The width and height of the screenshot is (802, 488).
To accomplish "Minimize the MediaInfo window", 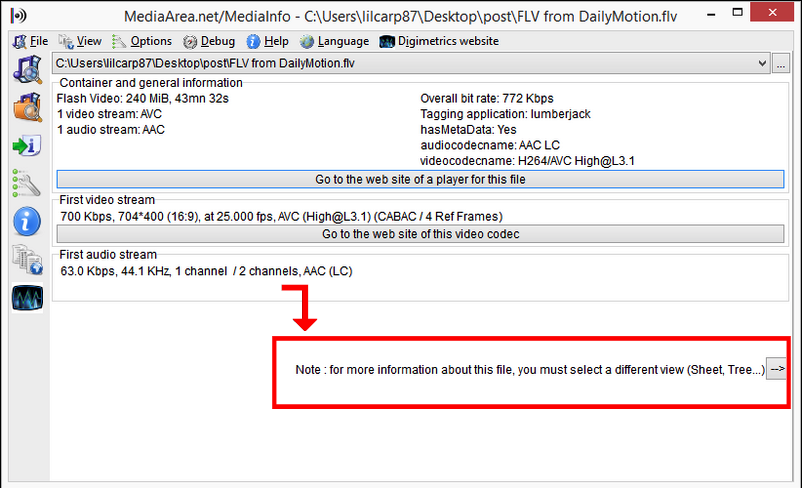I will coord(711,14).
